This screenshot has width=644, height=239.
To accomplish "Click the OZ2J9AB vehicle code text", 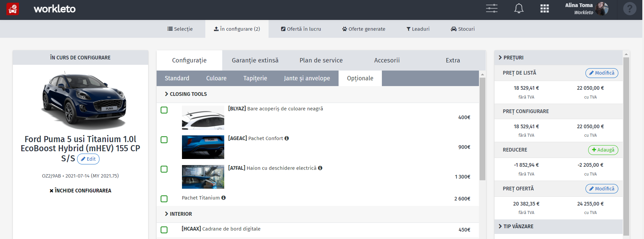I will click(51, 176).
